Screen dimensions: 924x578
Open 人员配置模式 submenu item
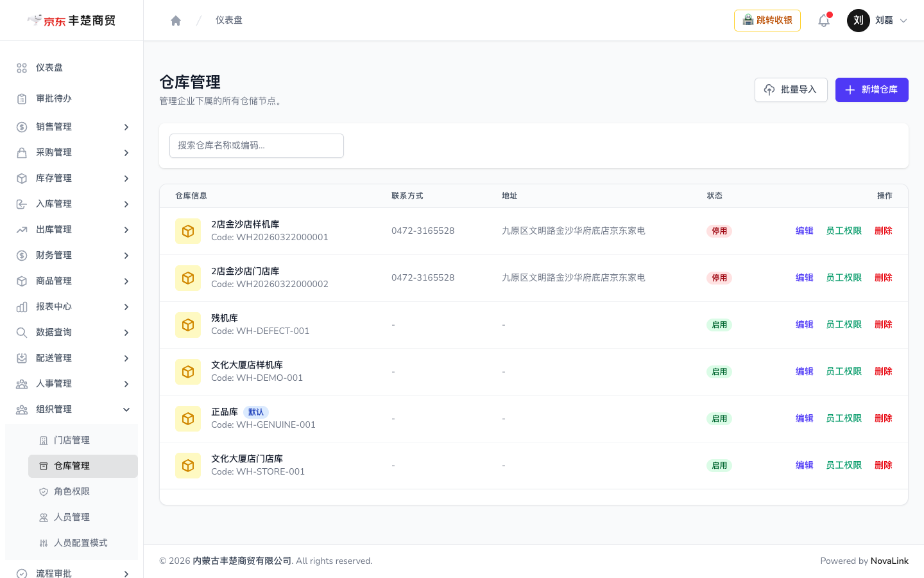click(83, 543)
